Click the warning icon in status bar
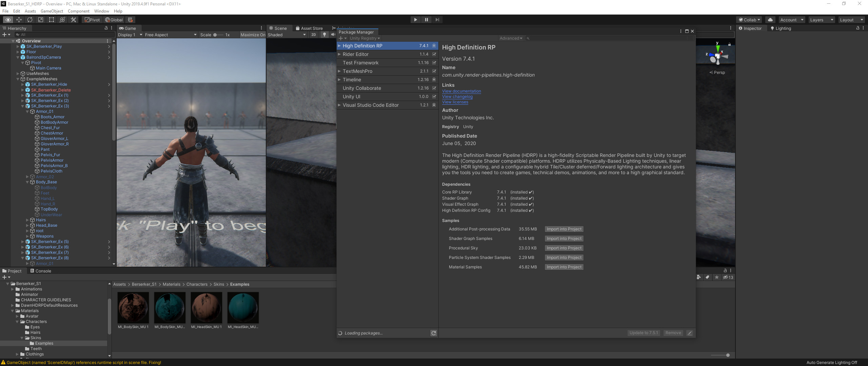 (3, 362)
